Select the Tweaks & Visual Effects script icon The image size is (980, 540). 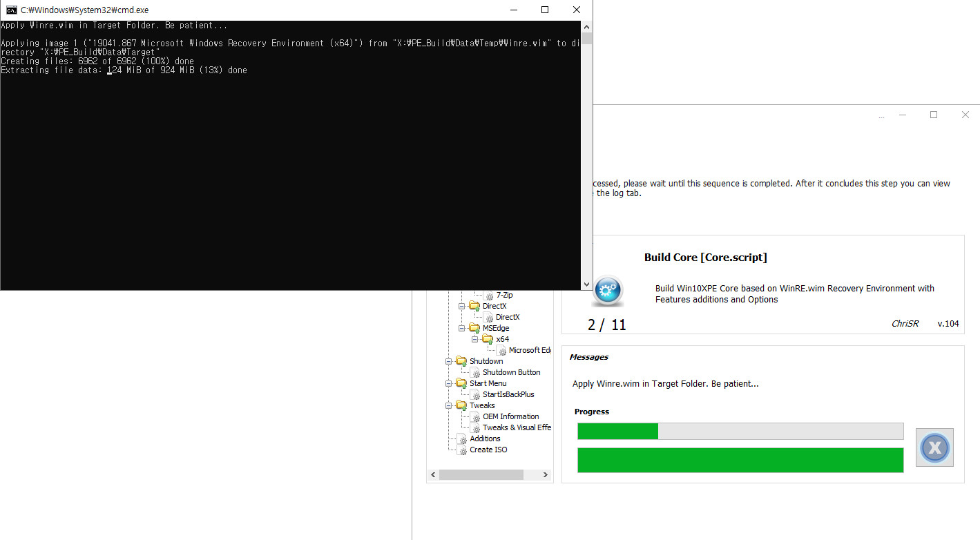coord(476,428)
